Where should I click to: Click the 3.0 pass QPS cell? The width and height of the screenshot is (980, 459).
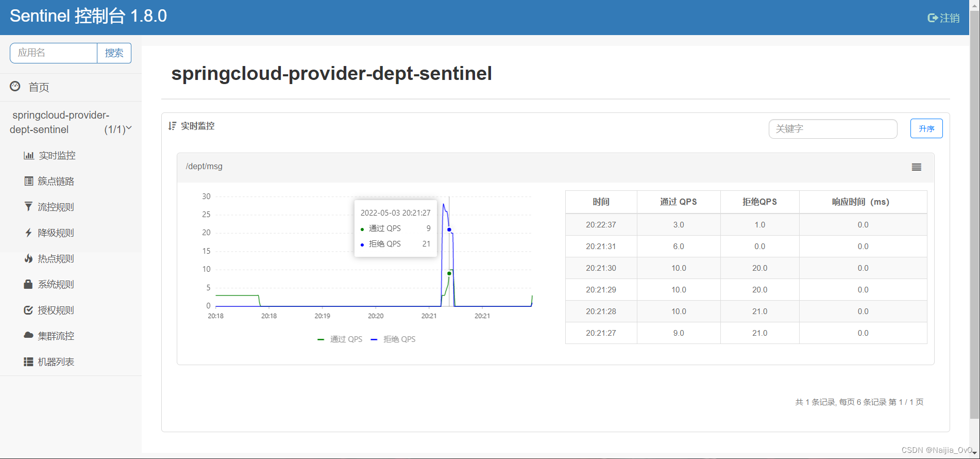tap(679, 225)
